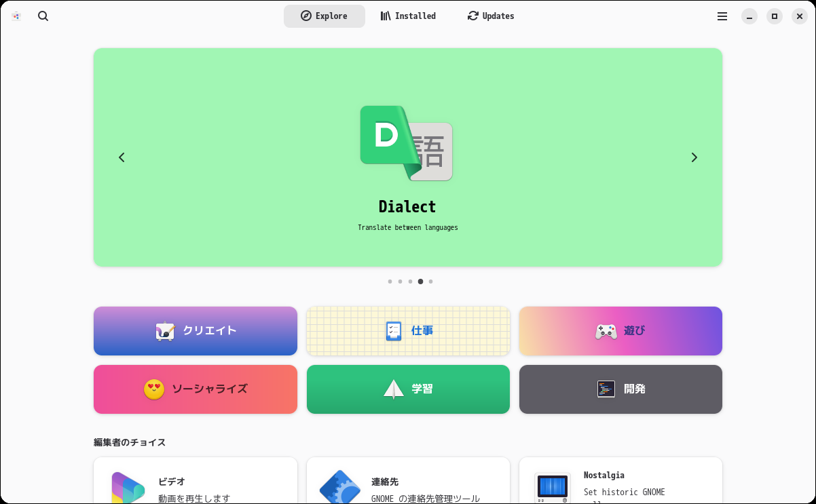Image resolution: width=816 pixels, height=504 pixels.
Task: Close the Software window
Action: pyautogui.click(x=800, y=16)
